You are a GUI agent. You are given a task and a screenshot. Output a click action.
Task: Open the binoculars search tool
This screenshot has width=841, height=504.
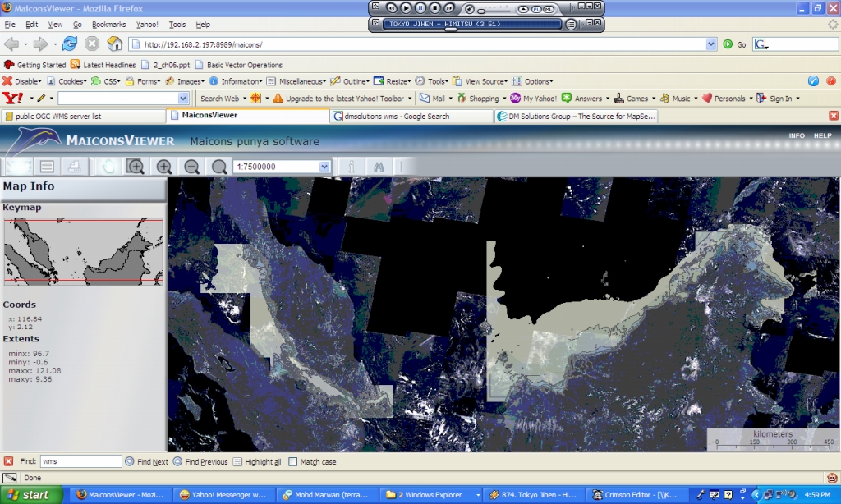379,167
